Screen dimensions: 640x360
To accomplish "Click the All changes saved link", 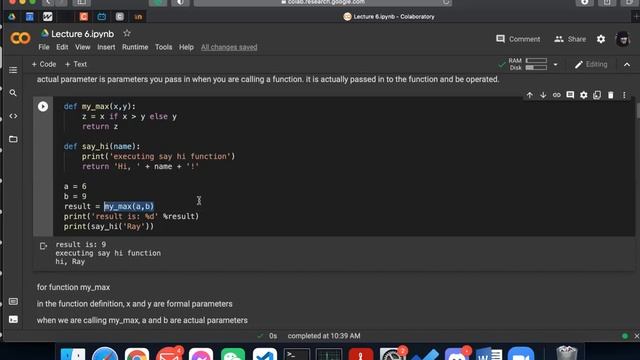I will pyautogui.click(x=229, y=47).
